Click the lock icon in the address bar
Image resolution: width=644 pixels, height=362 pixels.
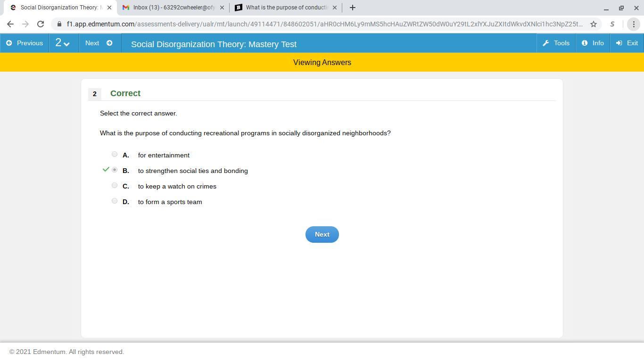click(59, 24)
